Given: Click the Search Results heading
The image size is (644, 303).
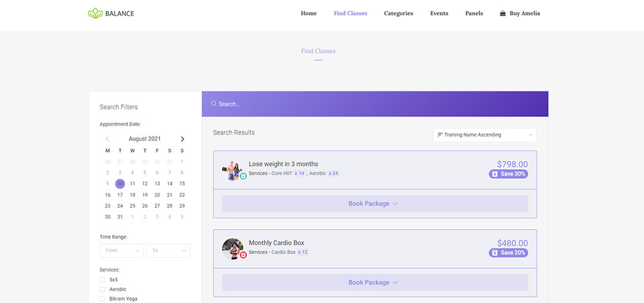Looking at the screenshot, I should tap(234, 133).
